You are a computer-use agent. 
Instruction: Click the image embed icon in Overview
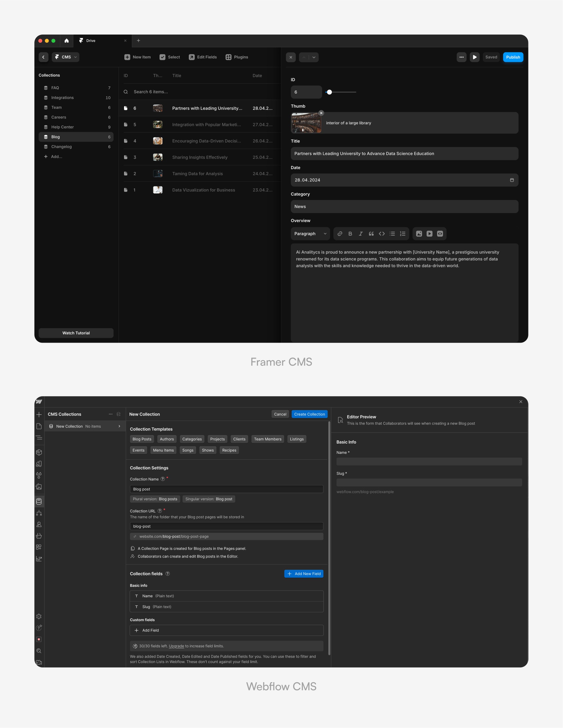(419, 233)
